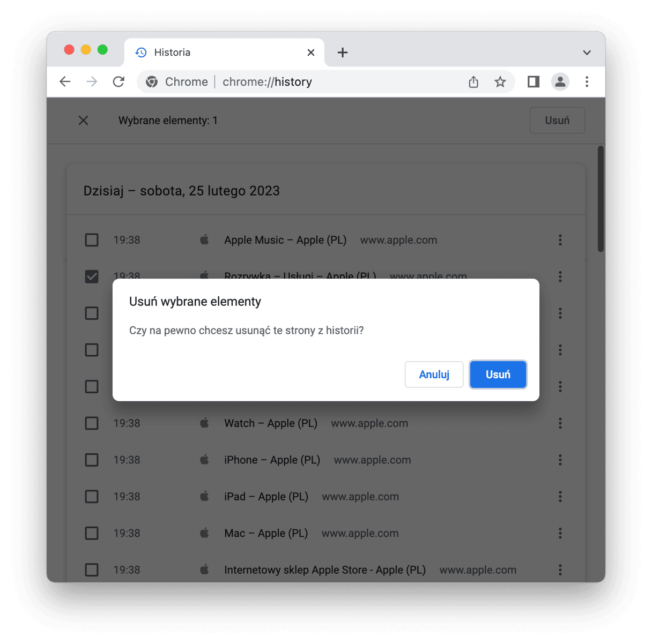Open more actions for Watch – Apple entry
The height and width of the screenshot is (644, 652).
560,423
